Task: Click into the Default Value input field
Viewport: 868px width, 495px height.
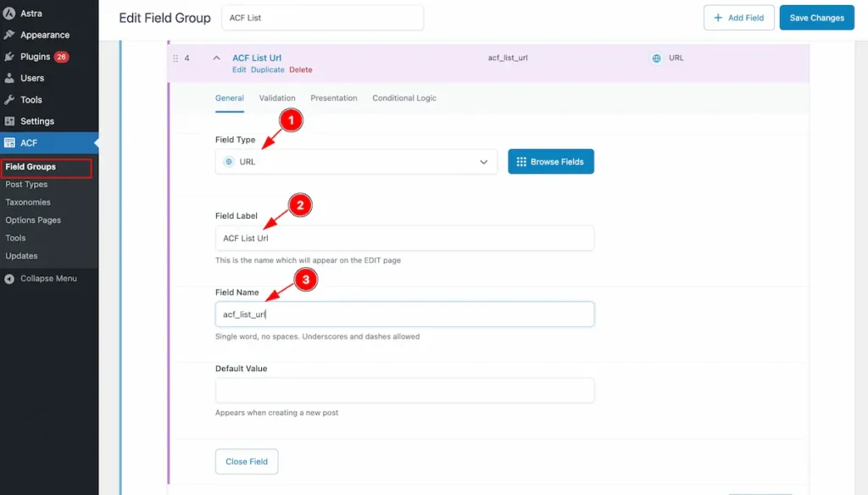Action: point(404,391)
